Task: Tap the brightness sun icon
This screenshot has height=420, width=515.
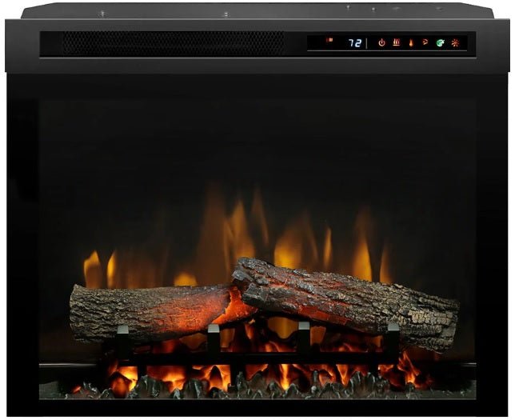Action: (x=455, y=42)
